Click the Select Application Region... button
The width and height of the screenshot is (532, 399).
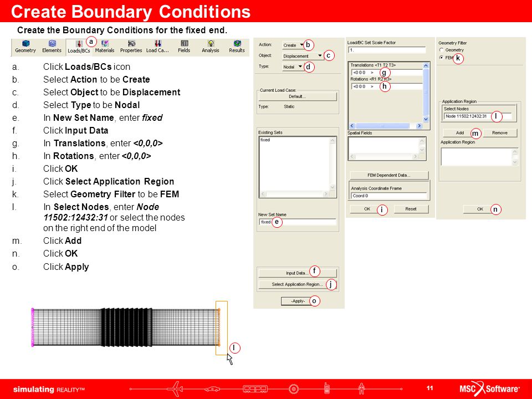point(298,284)
